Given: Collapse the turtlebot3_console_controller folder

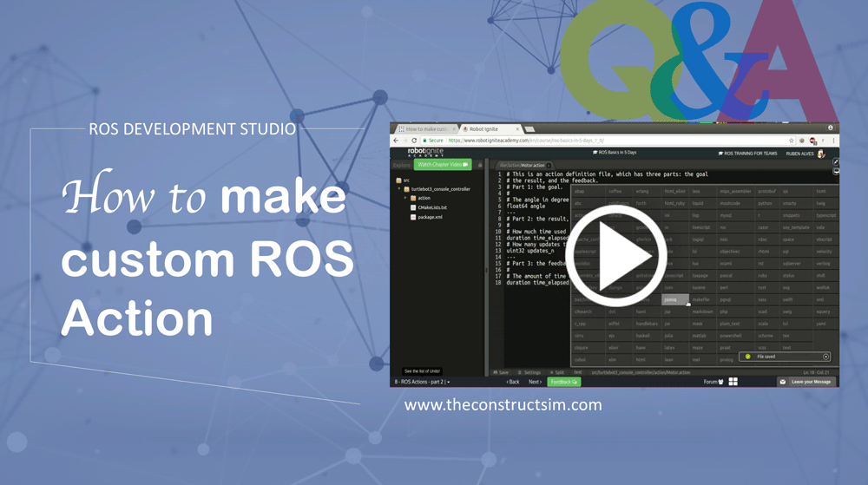Looking at the screenshot, I should pos(399,189).
